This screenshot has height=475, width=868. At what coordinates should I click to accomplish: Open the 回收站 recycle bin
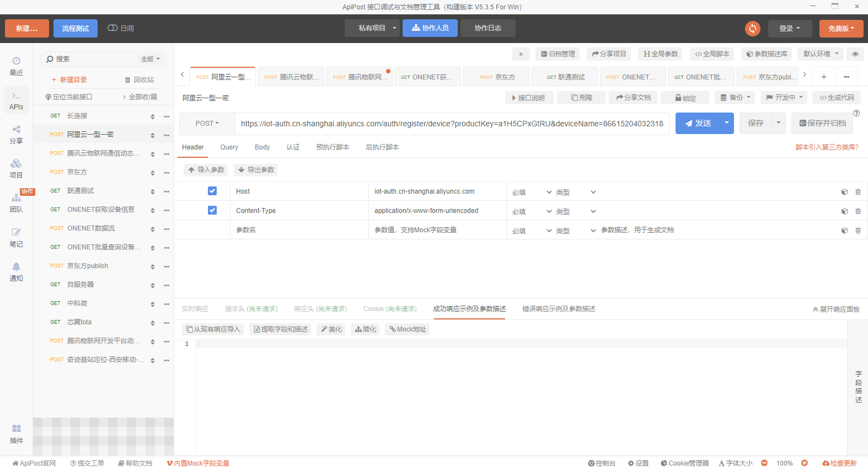tap(140, 80)
